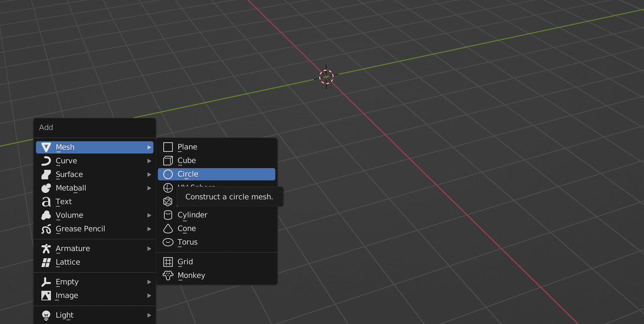Click the Curve icon in Add menu
Image resolution: width=644 pixels, height=324 pixels.
[x=46, y=161]
